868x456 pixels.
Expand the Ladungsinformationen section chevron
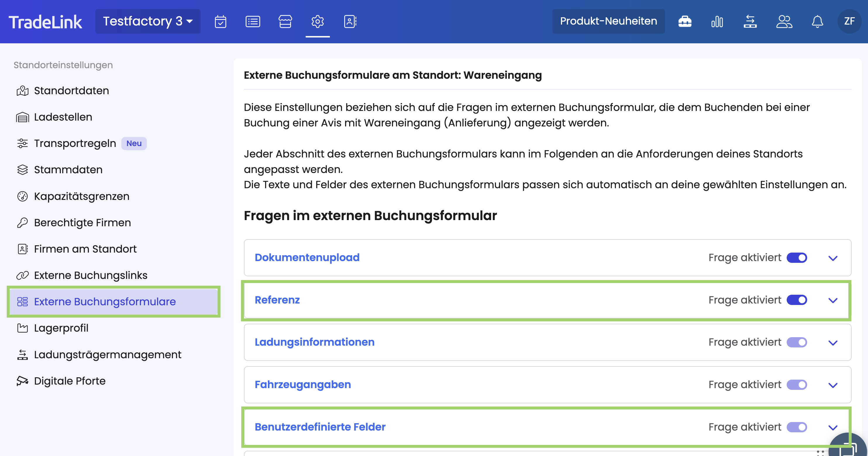tap(833, 343)
